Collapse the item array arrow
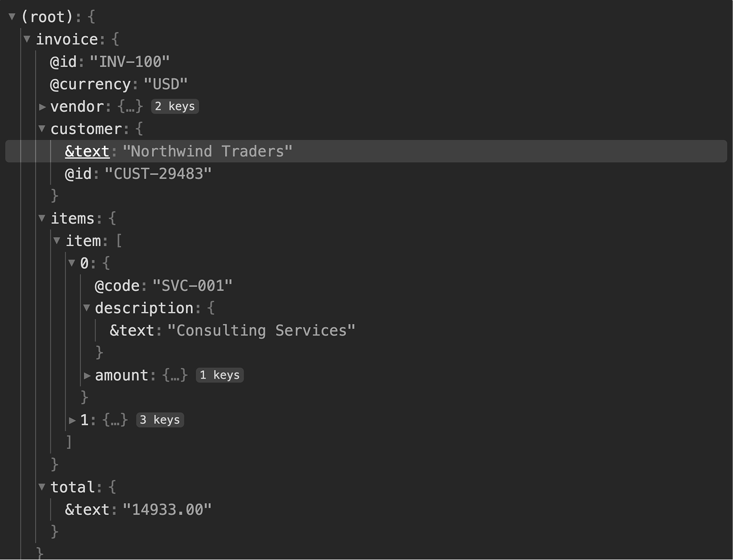 pos(57,241)
